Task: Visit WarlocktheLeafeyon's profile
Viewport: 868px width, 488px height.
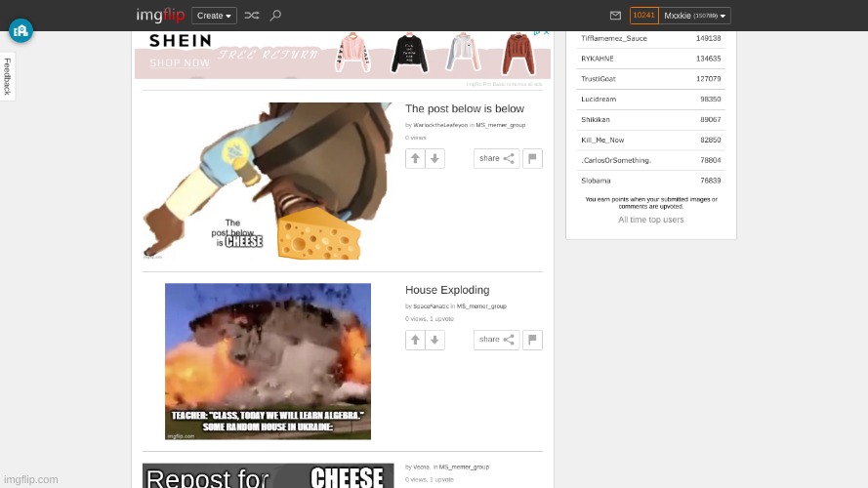Action: (x=440, y=125)
